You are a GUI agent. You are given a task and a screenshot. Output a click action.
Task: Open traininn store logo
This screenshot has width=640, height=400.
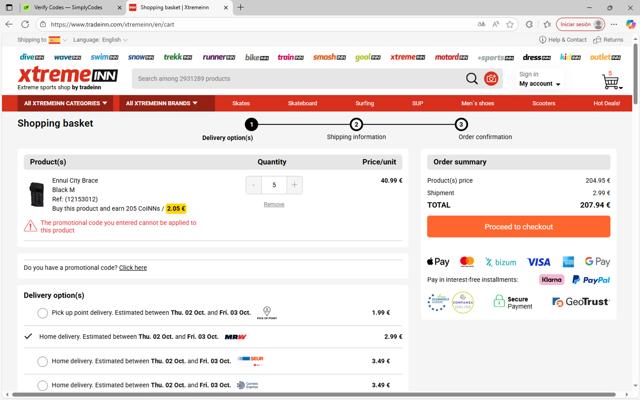coord(291,57)
